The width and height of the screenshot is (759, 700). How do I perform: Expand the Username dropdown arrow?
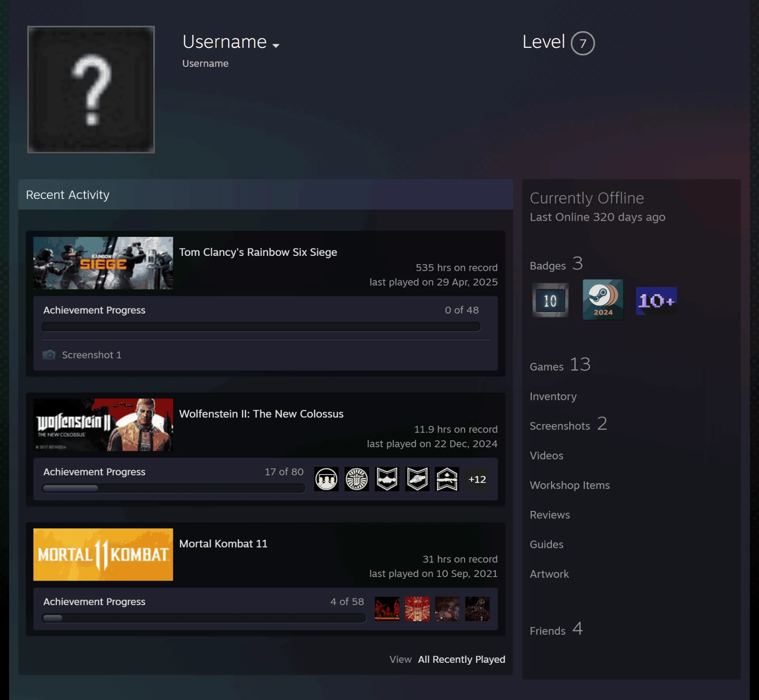pyautogui.click(x=276, y=45)
